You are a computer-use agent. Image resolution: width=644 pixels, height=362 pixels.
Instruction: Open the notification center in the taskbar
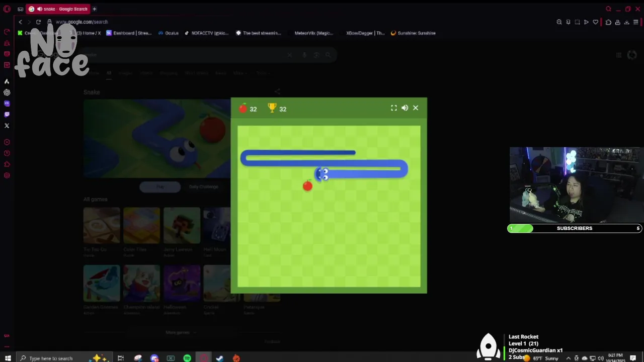pyautogui.click(x=633, y=358)
